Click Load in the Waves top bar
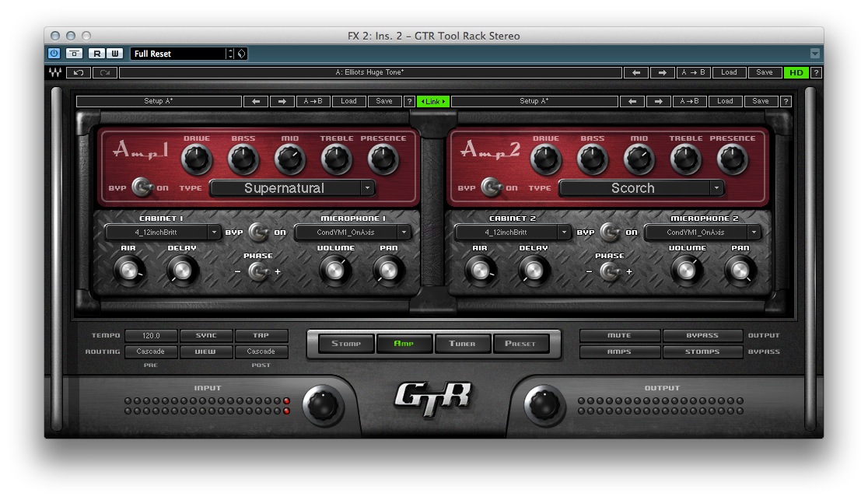This screenshot has width=868, height=500. point(729,72)
